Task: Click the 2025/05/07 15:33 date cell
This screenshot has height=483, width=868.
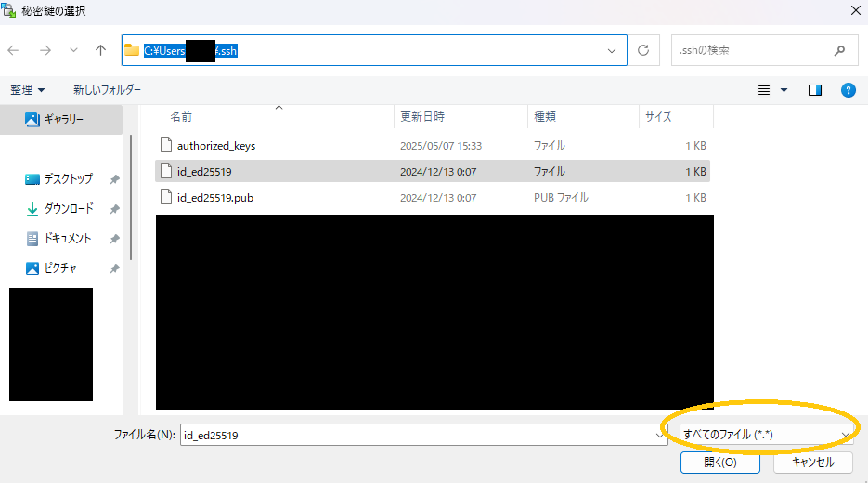Action: click(x=441, y=146)
